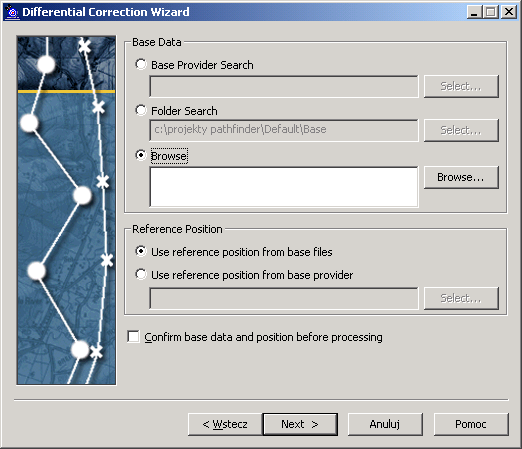Click the Differential Correction Wizard title icon
The width and height of the screenshot is (522, 449).
12,12
